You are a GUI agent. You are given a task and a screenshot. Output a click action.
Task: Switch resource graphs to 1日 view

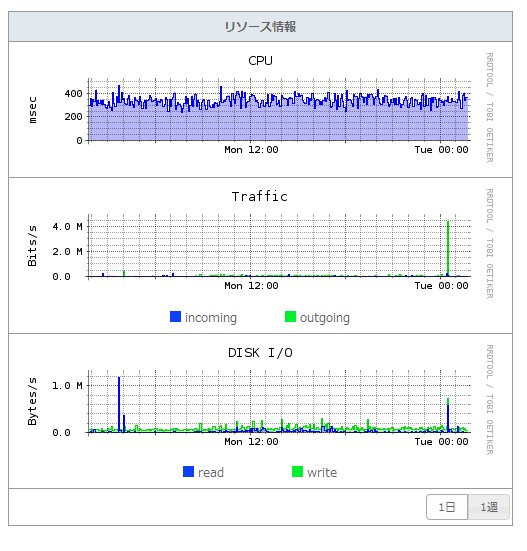pyautogui.click(x=447, y=507)
